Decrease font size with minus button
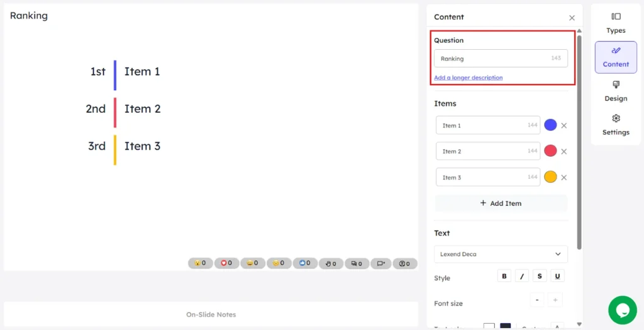The image size is (644, 330). click(x=536, y=300)
